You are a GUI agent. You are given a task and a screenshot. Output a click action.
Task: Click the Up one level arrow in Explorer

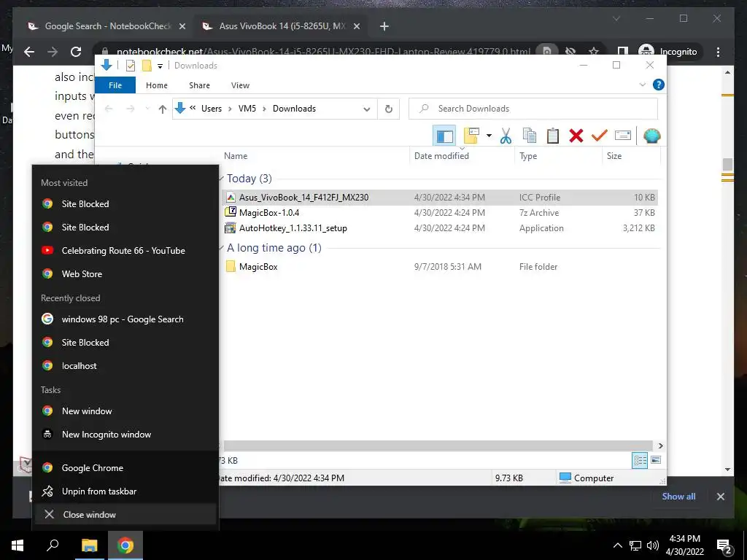tap(163, 109)
